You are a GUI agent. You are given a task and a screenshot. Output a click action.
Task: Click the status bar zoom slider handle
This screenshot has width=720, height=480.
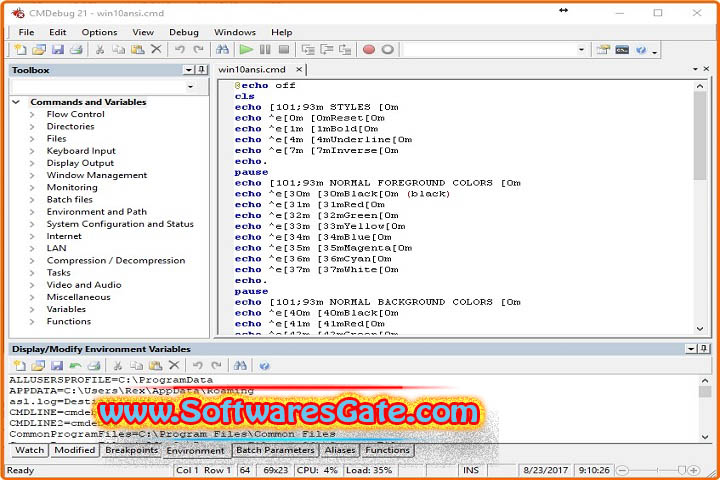click(x=681, y=470)
